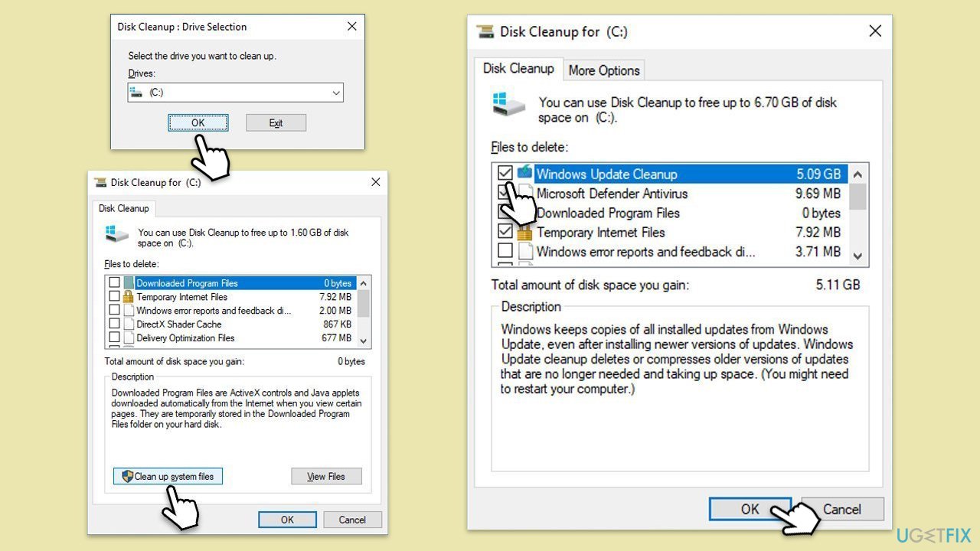The height and width of the screenshot is (551, 980).
Task: Select Downloaded Program Files row in large window
Action: pos(670,213)
